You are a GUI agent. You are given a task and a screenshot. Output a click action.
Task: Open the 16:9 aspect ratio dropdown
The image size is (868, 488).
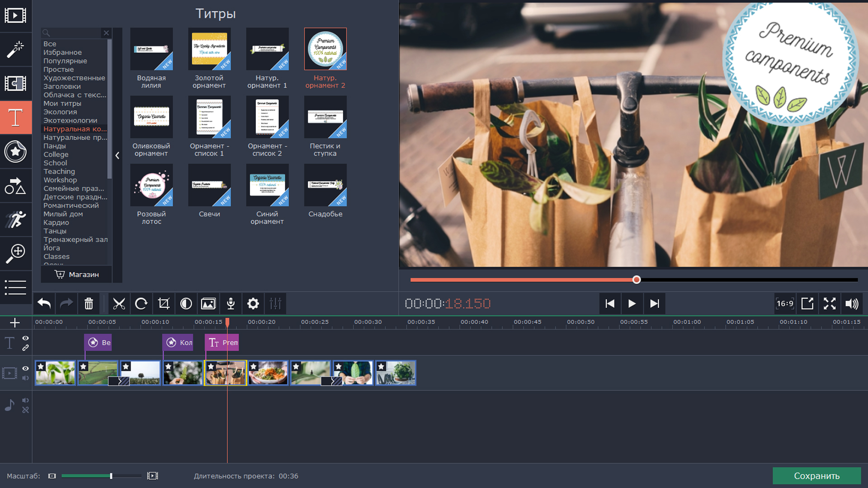pyautogui.click(x=785, y=304)
